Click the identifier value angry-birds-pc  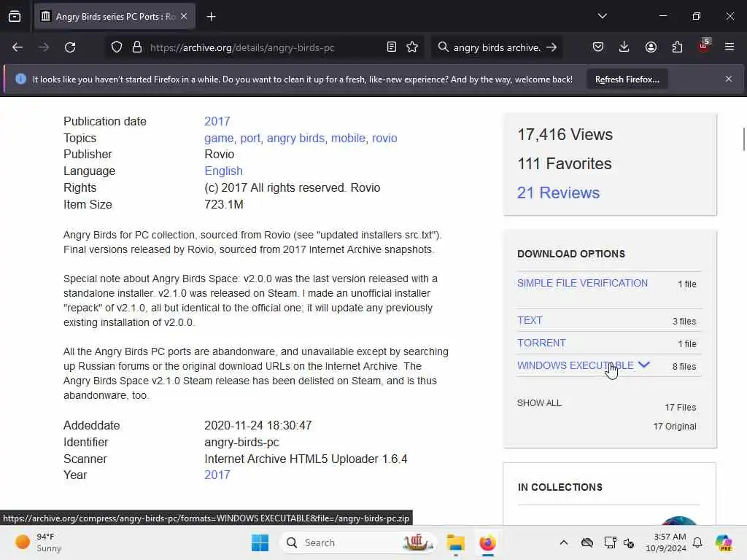[x=241, y=443]
